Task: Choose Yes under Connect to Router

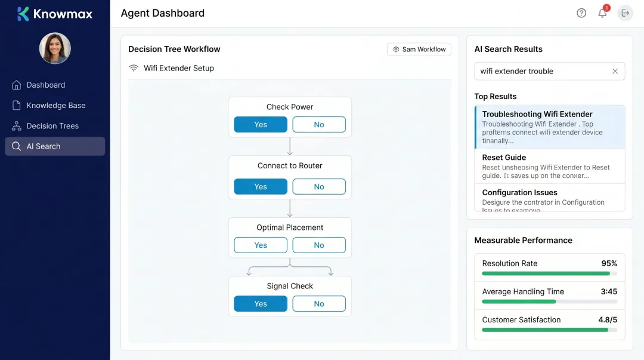Action: point(261,186)
